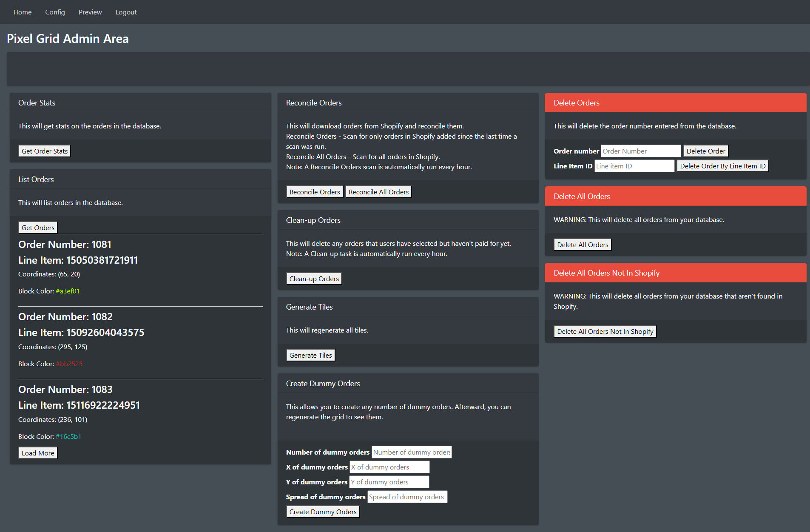810x532 pixels.
Task: Focus the Line item ID input field
Action: (x=634, y=166)
